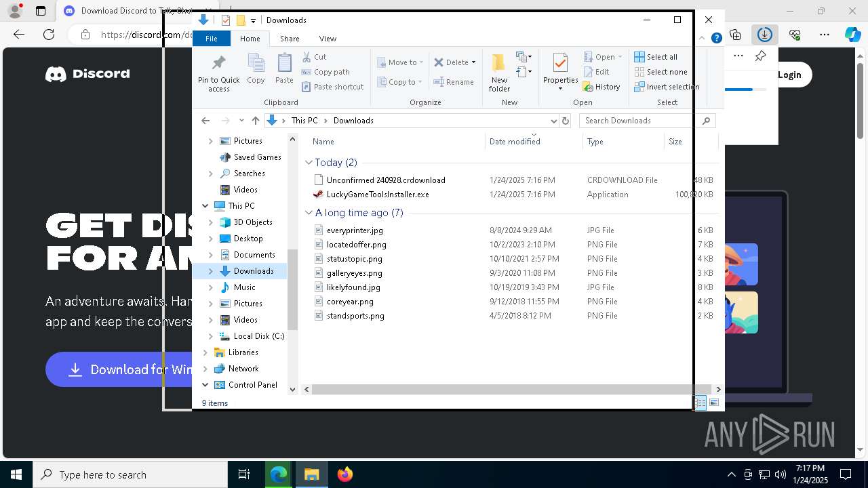Click the Search Downloads field
The height and width of the screenshot is (488, 868).
pyautogui.click(x=647, y=121)
